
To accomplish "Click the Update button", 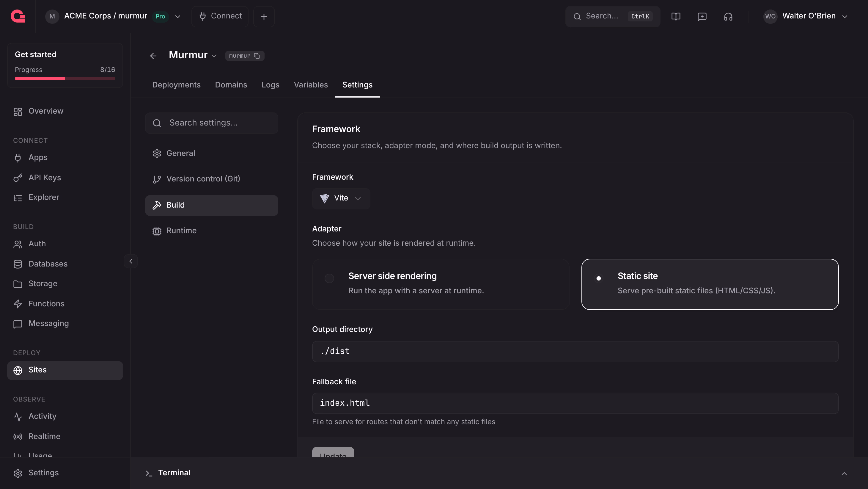I will [333, 452].
